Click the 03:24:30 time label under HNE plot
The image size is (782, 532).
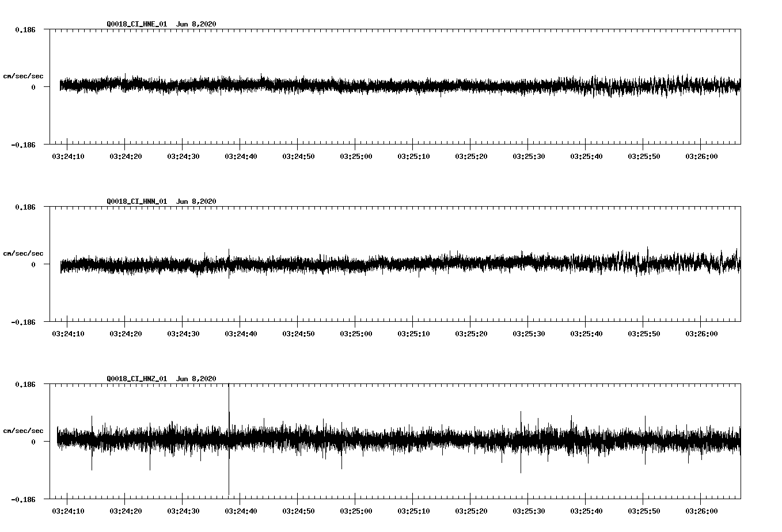coord(183,156)
